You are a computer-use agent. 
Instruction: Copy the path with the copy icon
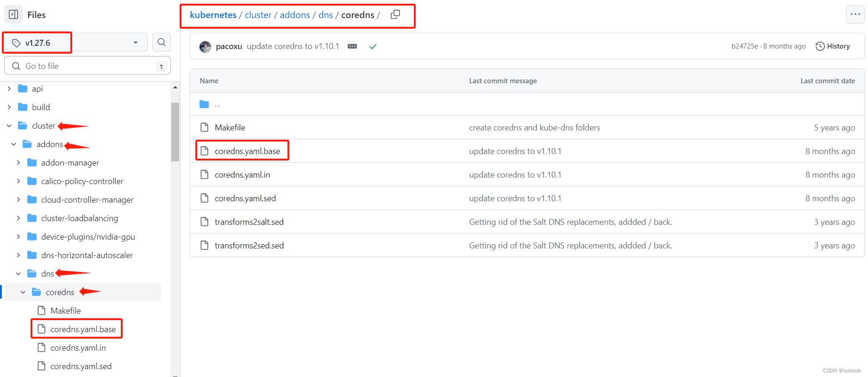coord(395,15)
